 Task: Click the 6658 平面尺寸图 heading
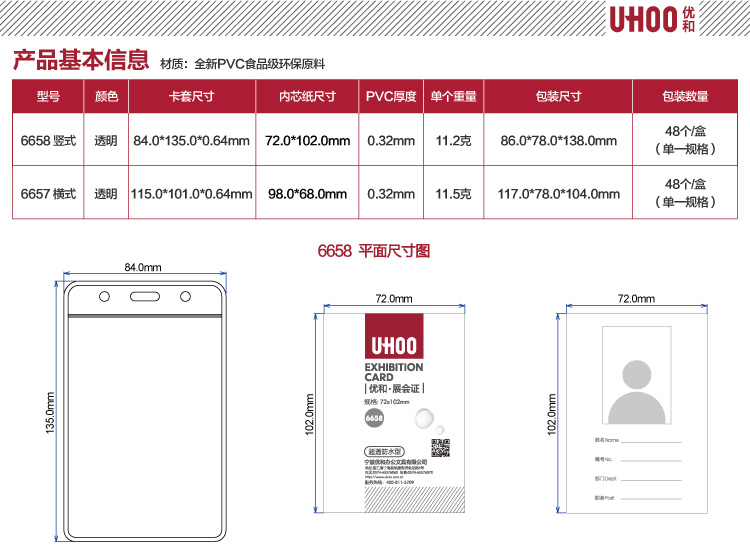coord(374,251)
